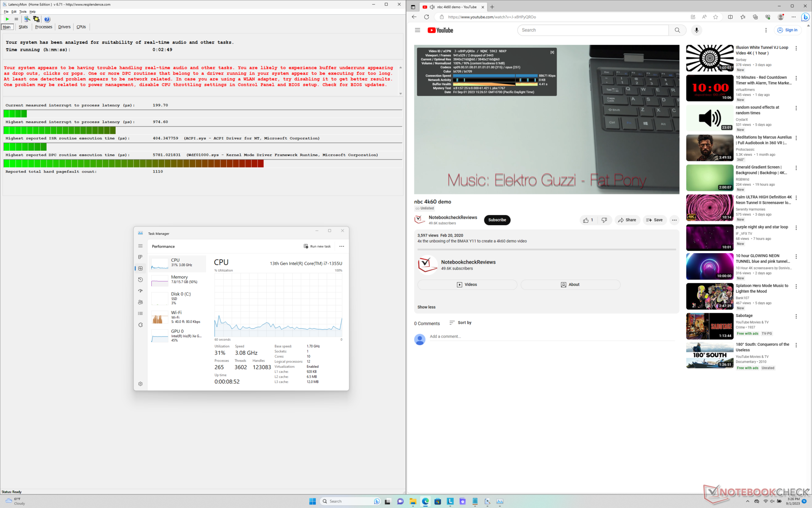Viewport: 812px width, 508px height.
Task: Open Task Manager Users page
Action: [140, 302]
